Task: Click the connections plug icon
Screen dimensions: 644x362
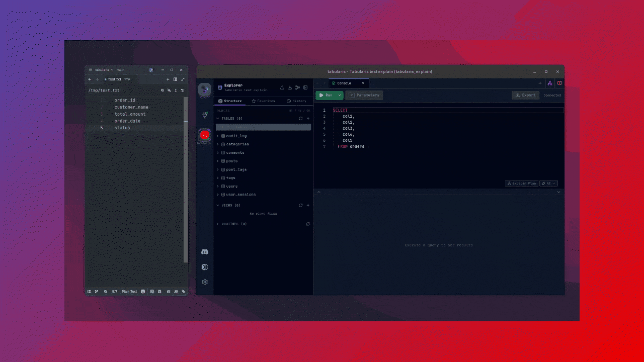Action: (x=205, y=115)
